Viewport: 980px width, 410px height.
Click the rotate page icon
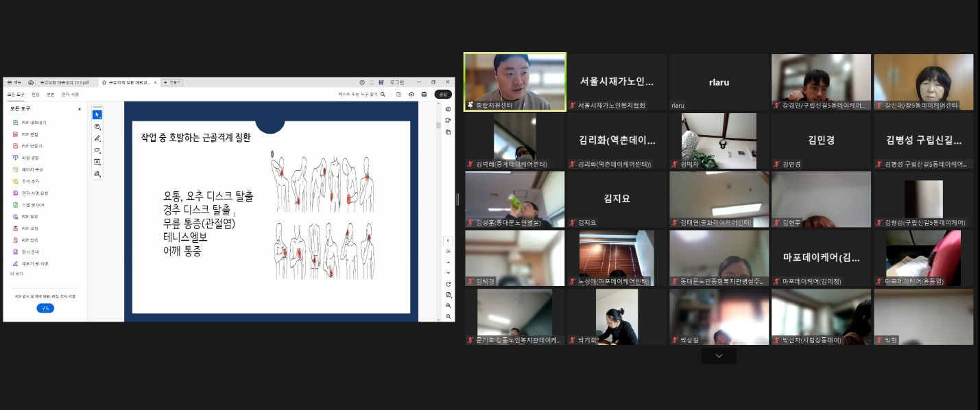[x=448, y=284]
